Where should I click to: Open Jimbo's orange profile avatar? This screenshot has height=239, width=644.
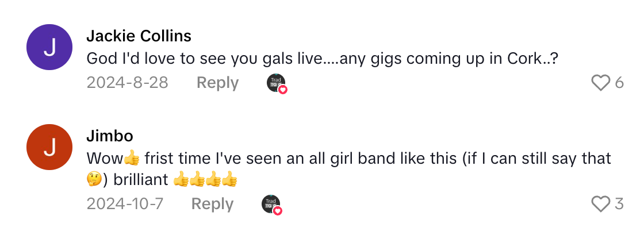(x=49, y=147)
